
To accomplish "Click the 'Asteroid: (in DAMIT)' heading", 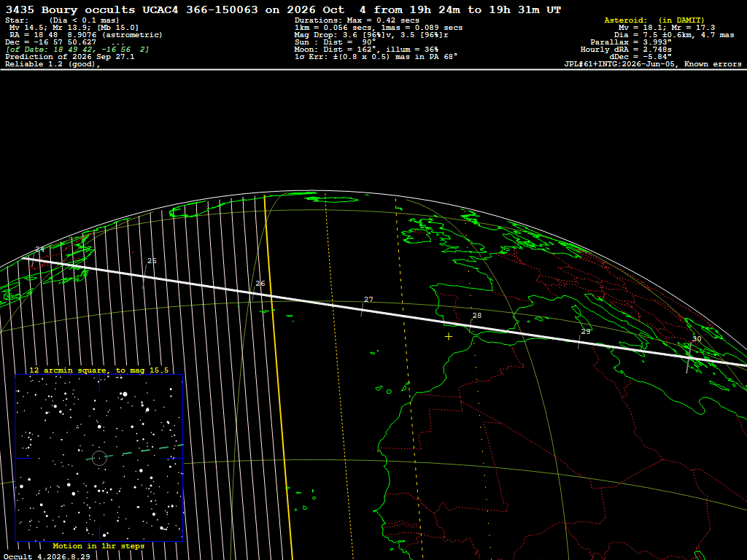I will point(654,20).
